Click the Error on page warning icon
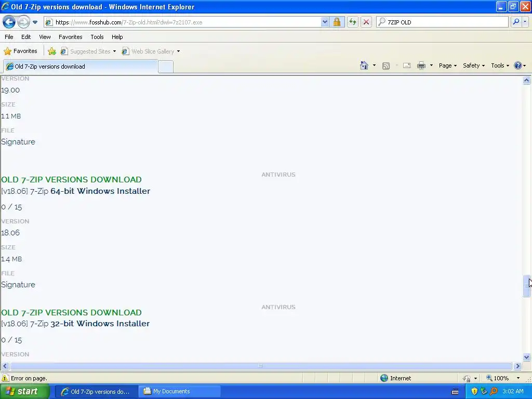 (5, 378)
